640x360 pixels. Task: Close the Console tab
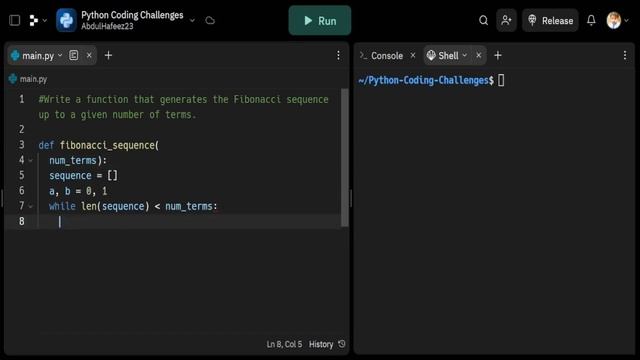pos(413,55)
